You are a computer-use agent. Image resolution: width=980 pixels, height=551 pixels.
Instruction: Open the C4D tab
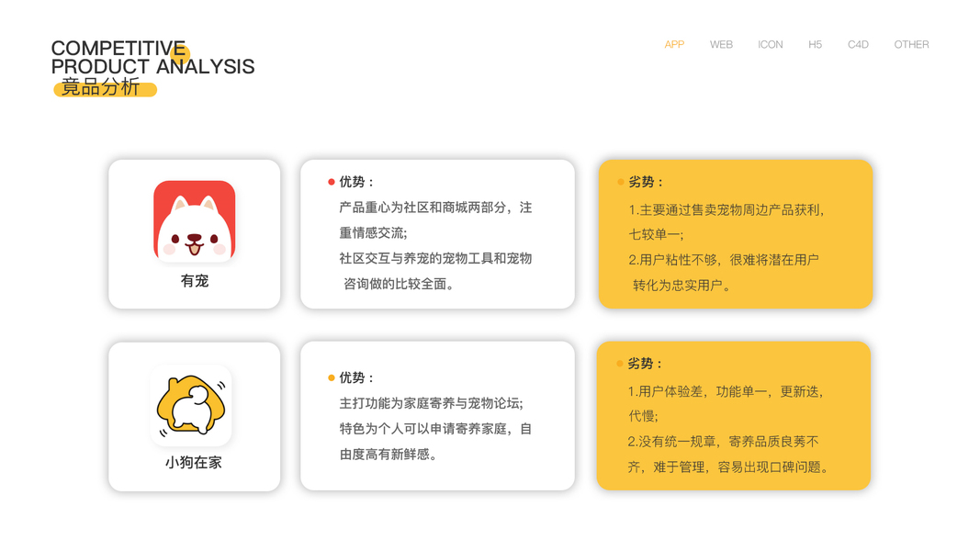[858, 44]
